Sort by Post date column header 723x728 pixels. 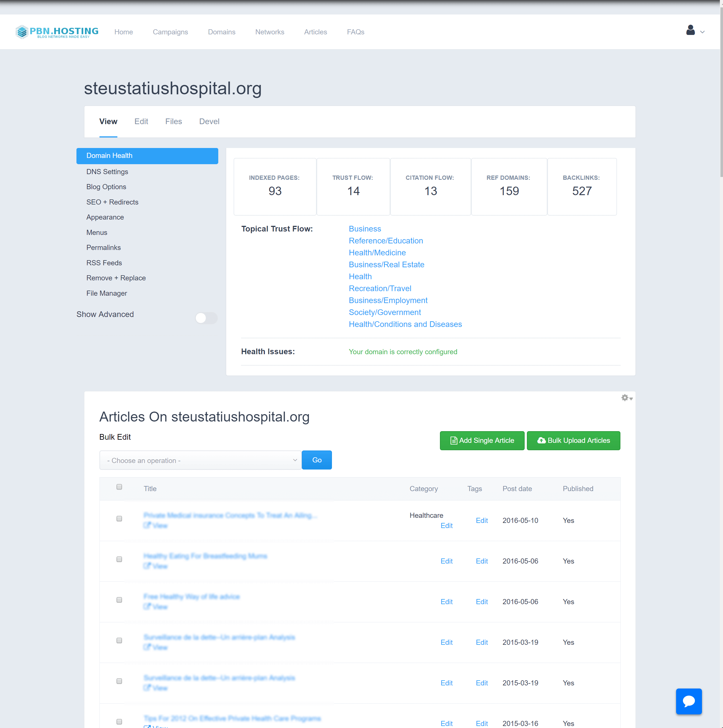(517, 489)
